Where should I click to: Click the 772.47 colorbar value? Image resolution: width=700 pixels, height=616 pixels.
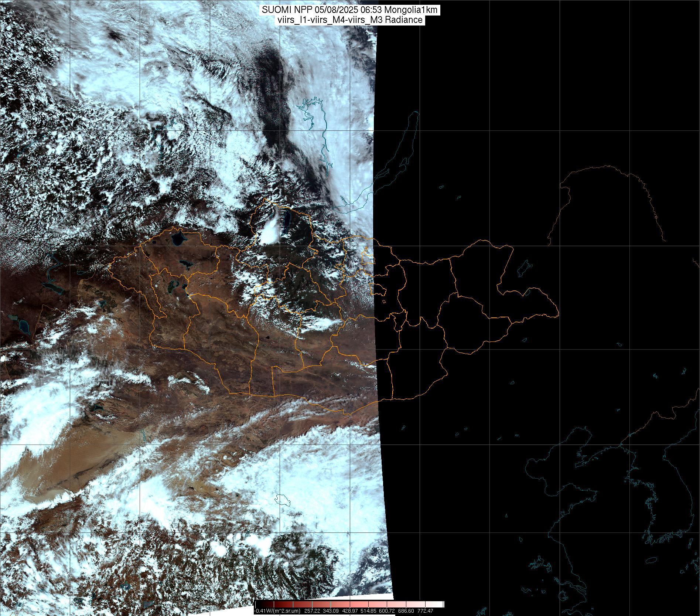coord(425,611)
